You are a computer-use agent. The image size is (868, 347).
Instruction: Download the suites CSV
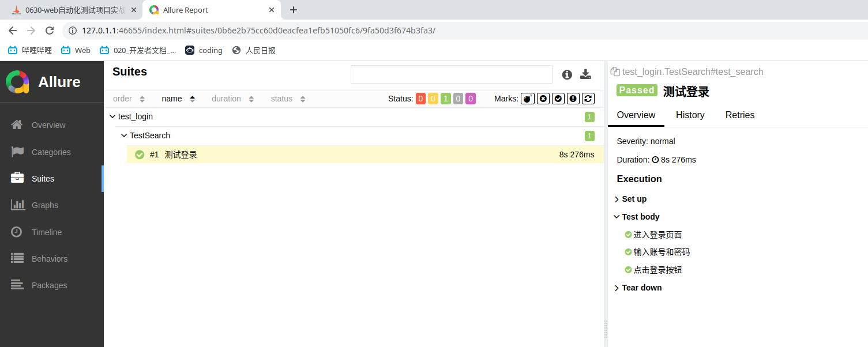585,74
